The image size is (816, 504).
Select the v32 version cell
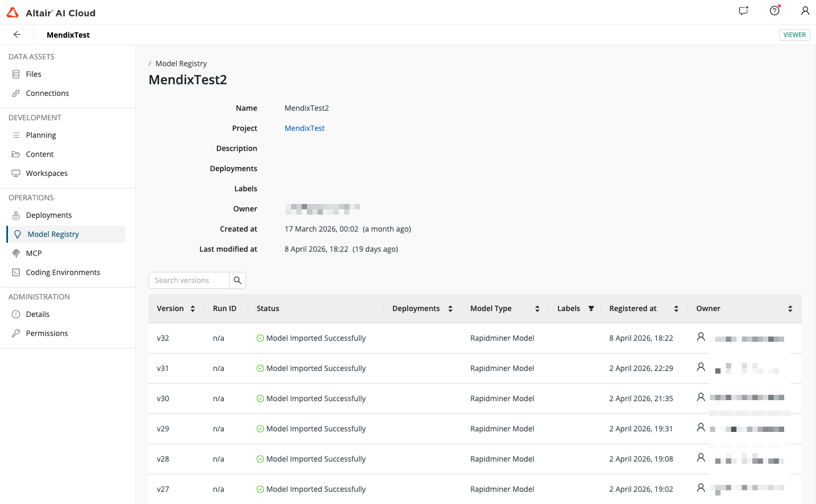point(163,338)
